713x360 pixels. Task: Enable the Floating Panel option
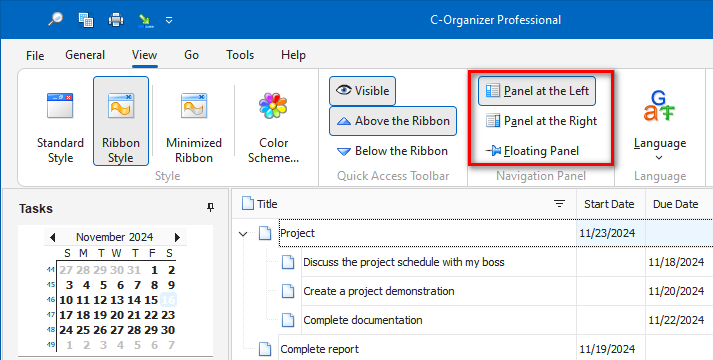(532, 151)
